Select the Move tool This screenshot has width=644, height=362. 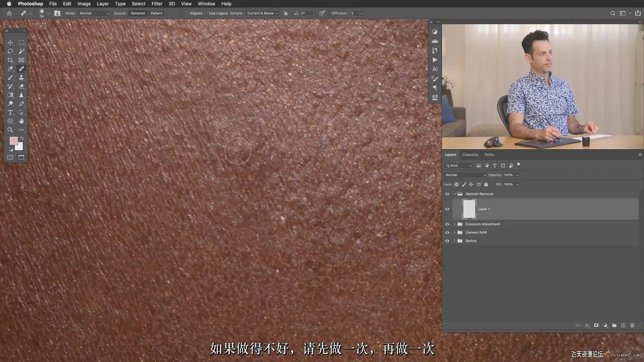(x=10, y=43)
